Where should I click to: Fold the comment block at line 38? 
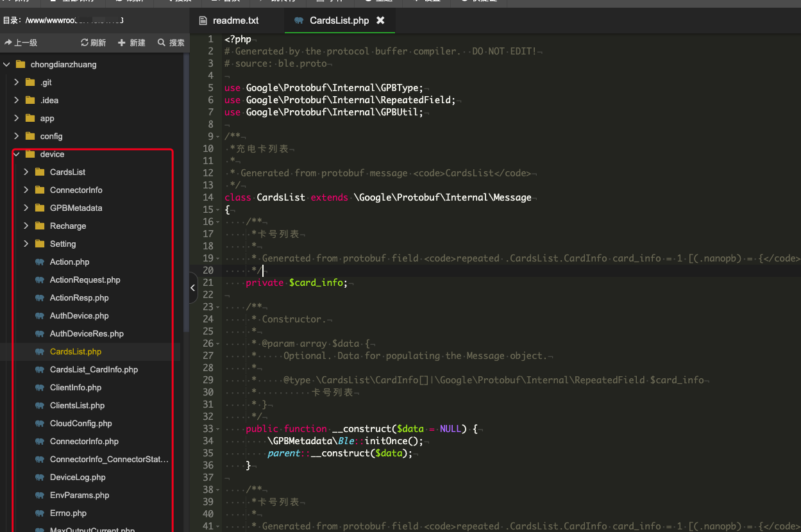[218, 490]
